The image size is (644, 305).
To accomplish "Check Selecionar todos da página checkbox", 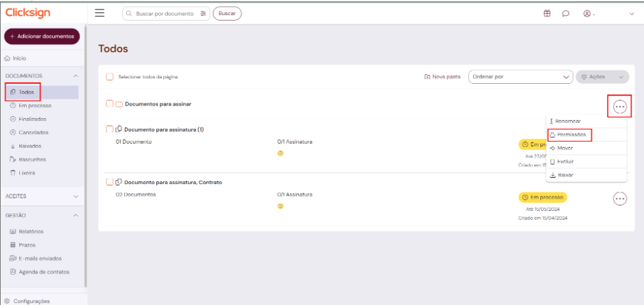I will [x=110, y=77].
